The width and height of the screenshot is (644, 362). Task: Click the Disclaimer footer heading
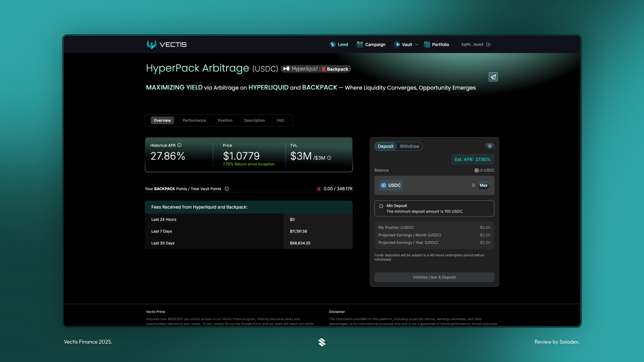click(337, 312)
